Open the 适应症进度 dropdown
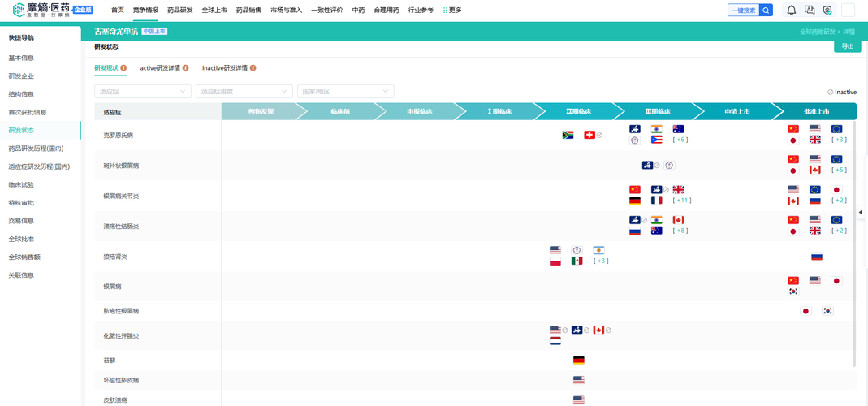The image size is (868, 406). tap(244, 92)
